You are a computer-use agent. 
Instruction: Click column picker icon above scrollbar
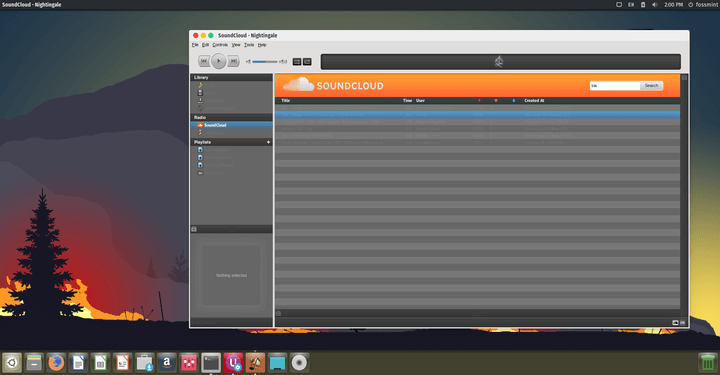(684, 78)
